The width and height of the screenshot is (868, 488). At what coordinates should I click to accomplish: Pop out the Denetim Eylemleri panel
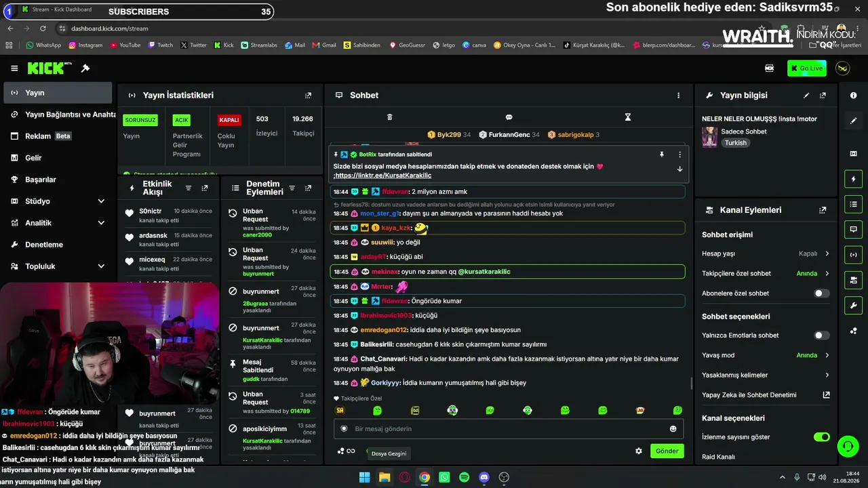click(x=309, y=188)
